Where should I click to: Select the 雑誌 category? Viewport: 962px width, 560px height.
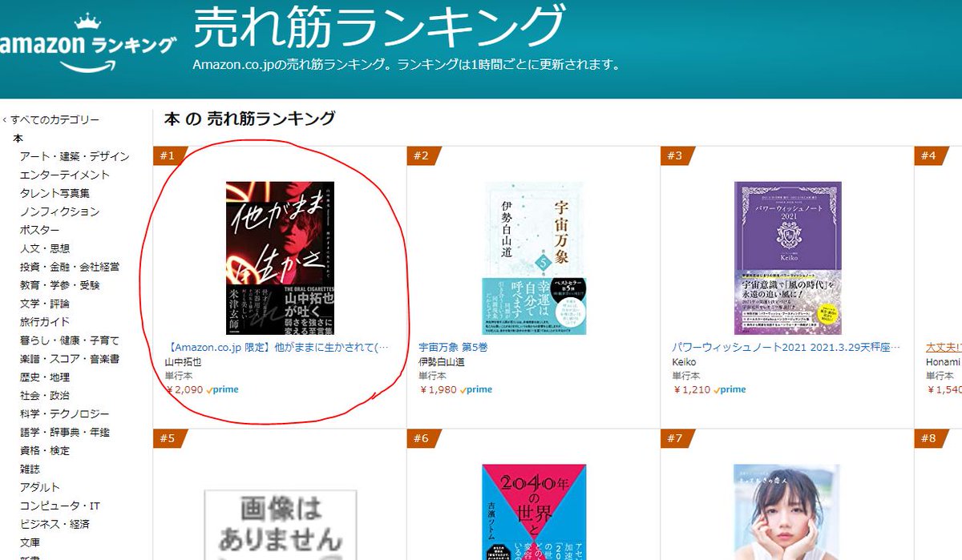[x=30, y=469]
